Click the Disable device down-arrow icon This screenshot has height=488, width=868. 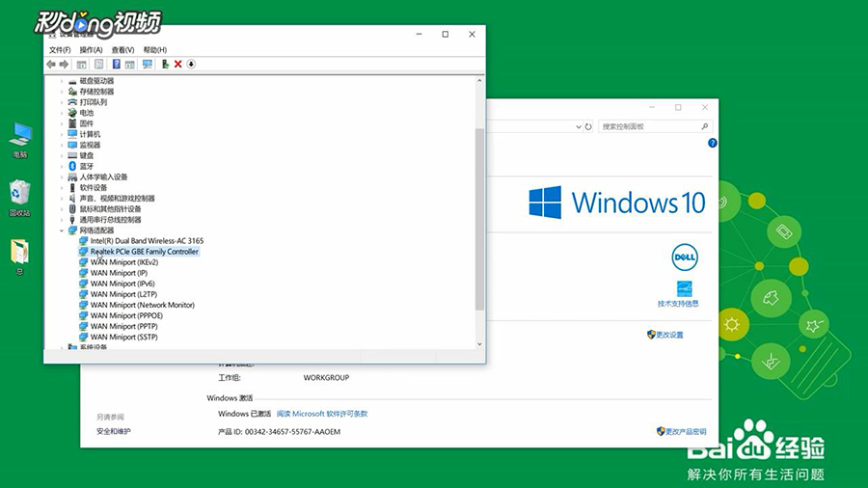click(x=191, y=65)
